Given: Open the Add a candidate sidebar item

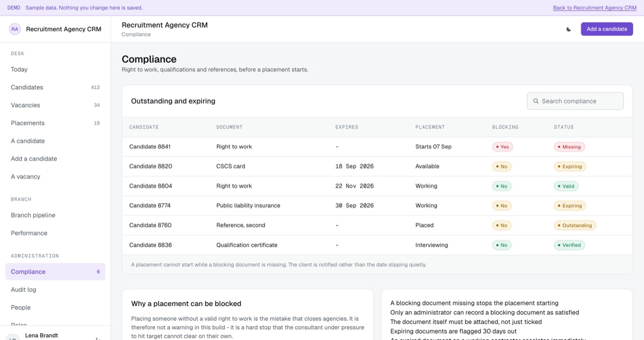Looking at the screenshot, I should (x=55, y=159).
